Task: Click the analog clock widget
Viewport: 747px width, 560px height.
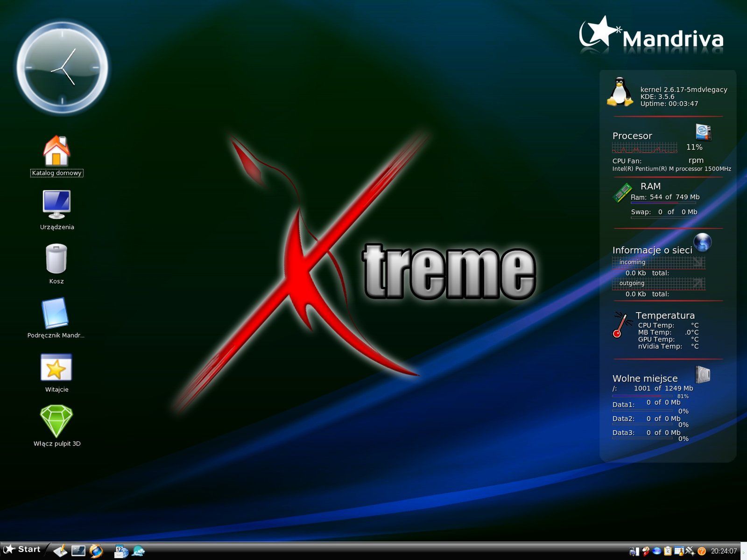Action: [62, 68]
